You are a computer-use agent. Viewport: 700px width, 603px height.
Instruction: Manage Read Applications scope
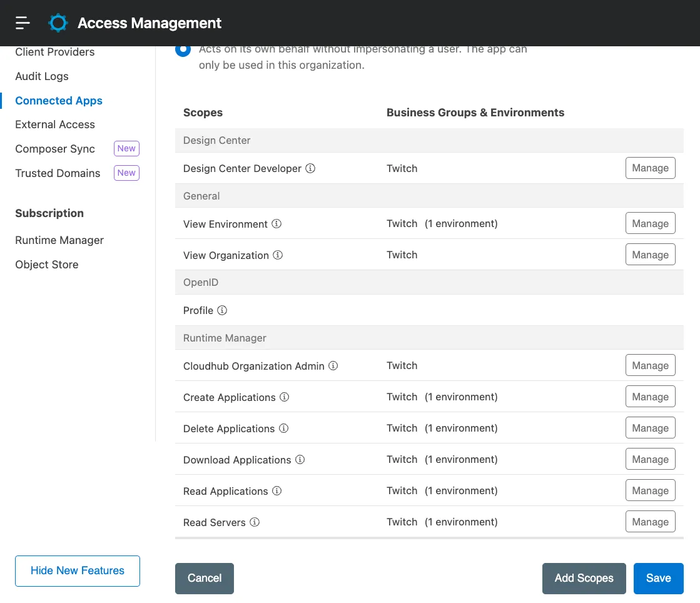[x=650, y=490]
